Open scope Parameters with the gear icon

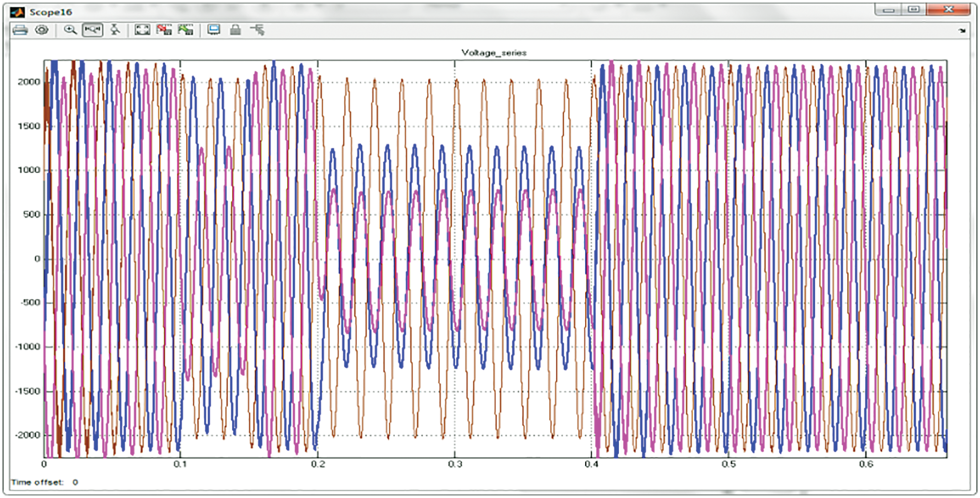(42, 30)
